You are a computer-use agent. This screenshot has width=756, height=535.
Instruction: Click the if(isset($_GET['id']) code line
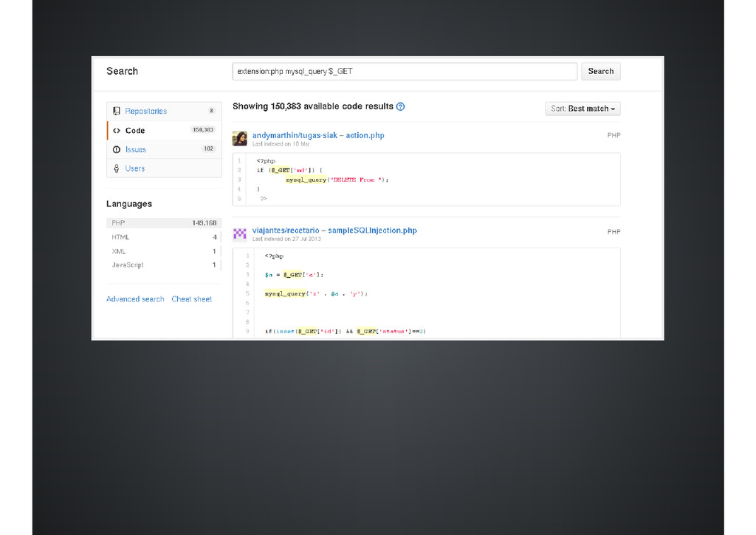coord(346,331)
